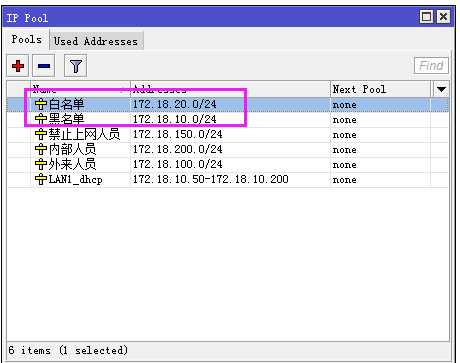The height and width of the screenshot is (363, 460).
Task: Open the funnel filter icon
Action: (76, 66)
